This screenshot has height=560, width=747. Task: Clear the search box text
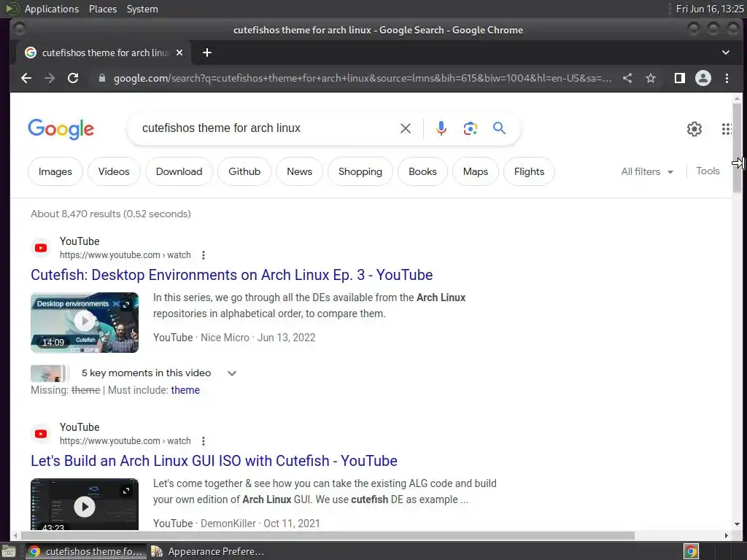[406, 128]
